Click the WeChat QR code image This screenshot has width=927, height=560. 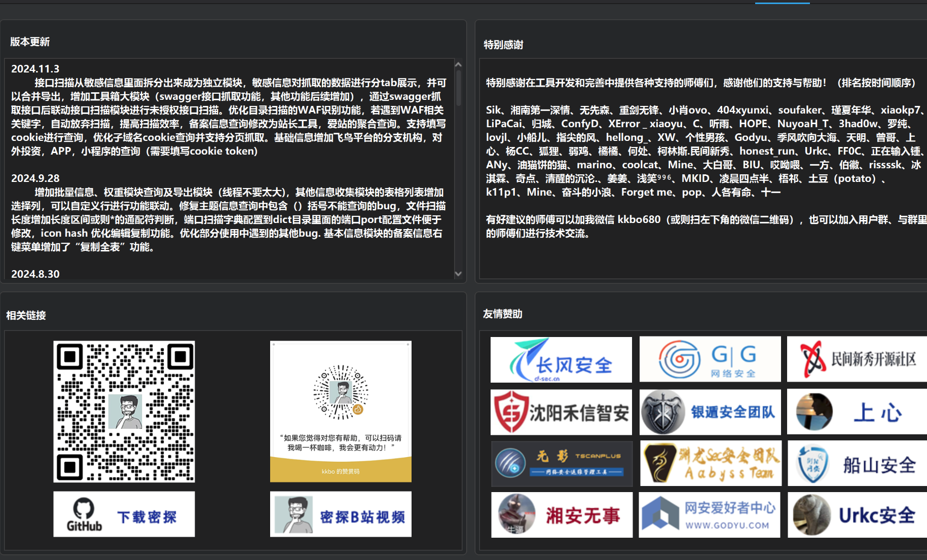point(124,412)
